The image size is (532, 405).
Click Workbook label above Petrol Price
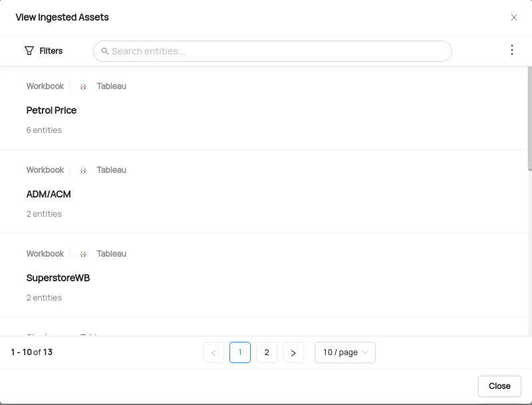point(45,86)
